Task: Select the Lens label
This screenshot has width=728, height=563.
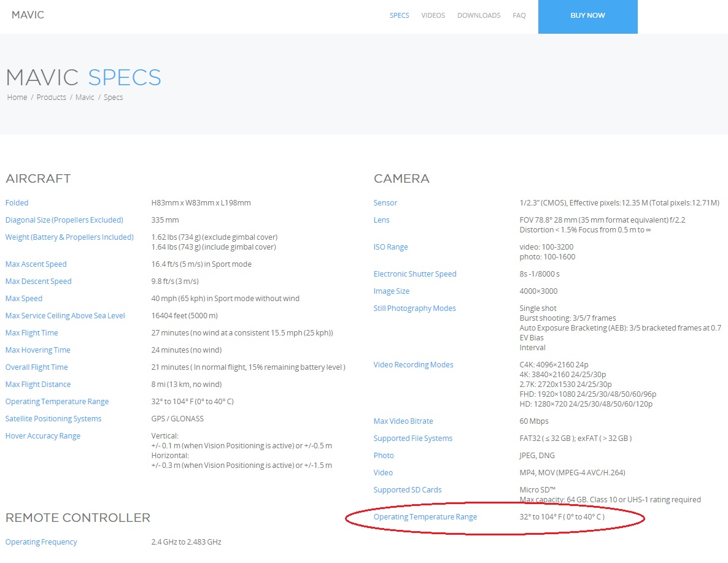Action: point(382,220)
